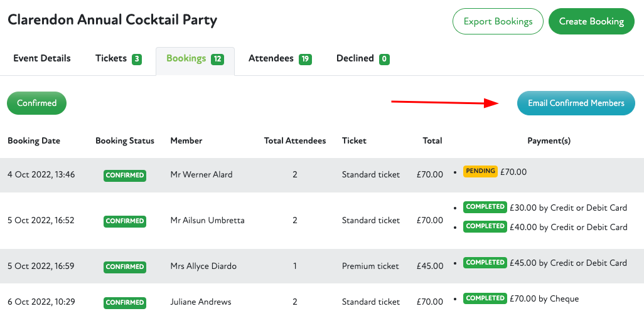Select the Bookings tab
Image resolution: width=644 pixels, height=316 pixels.
[195, 59]
